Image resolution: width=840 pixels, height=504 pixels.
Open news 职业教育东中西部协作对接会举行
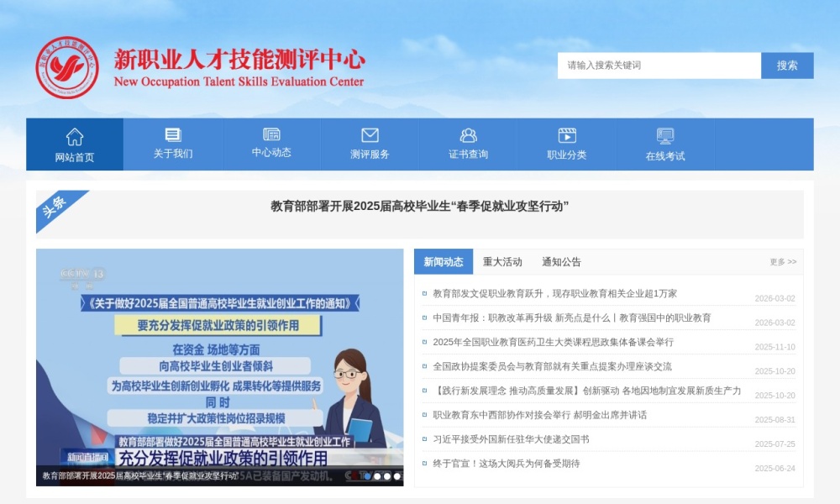pos(539,415)
